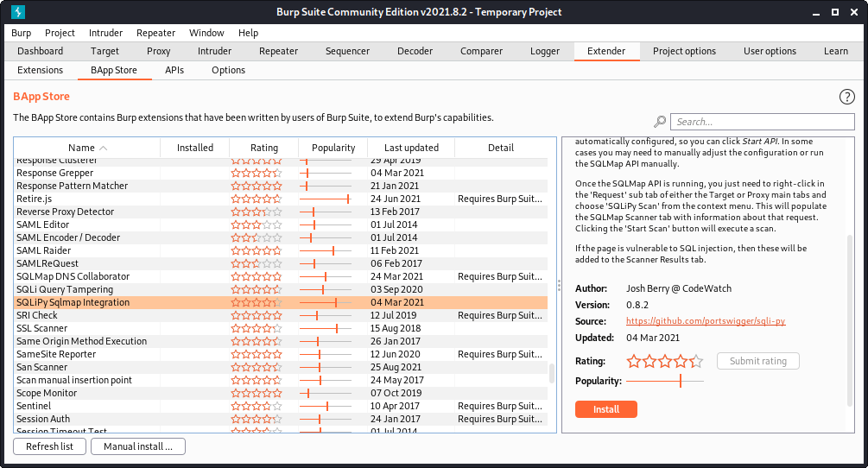Open the Window menu
868x468 pixels.
click(206, 33)
